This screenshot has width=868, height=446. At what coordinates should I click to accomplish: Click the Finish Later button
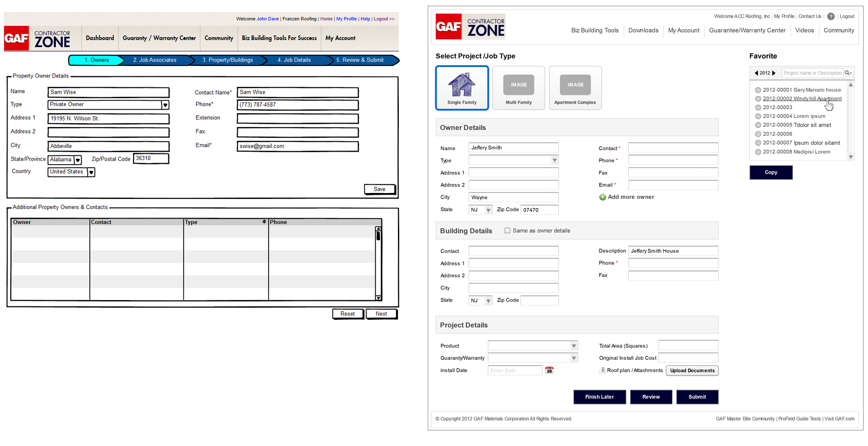coord(599,397)
